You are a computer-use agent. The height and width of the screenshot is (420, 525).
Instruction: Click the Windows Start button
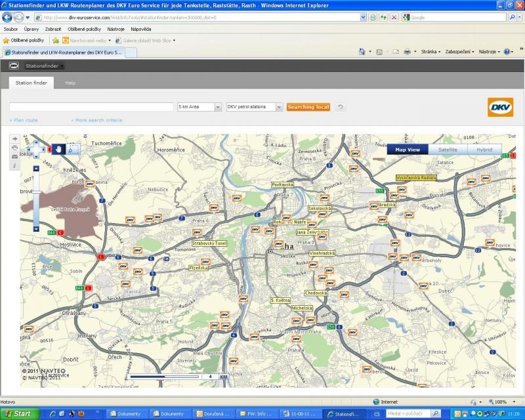click(20, 413)
